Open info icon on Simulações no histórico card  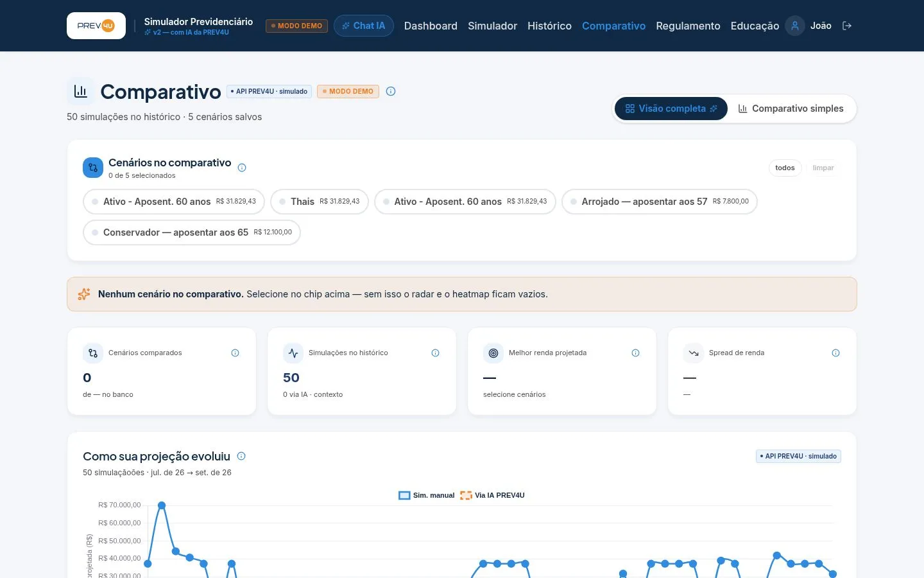pos(436,353)
